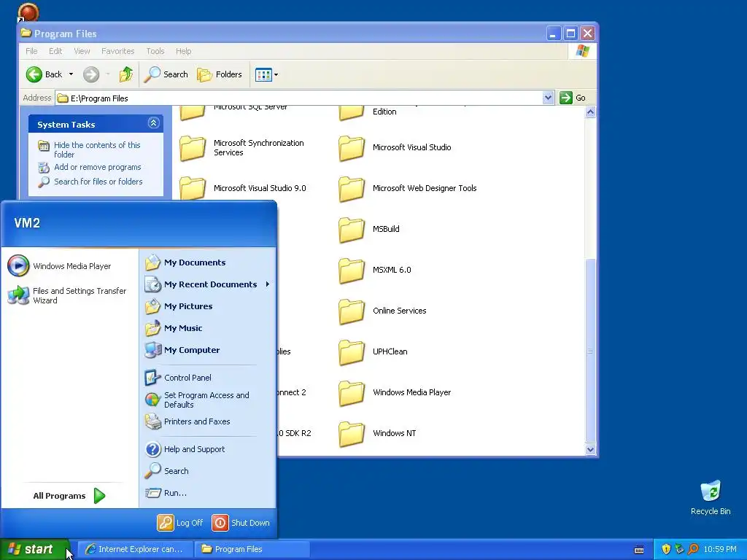Click the Start button
The height and width of the screenshot is (560, 747).
(x=34, y=550)
